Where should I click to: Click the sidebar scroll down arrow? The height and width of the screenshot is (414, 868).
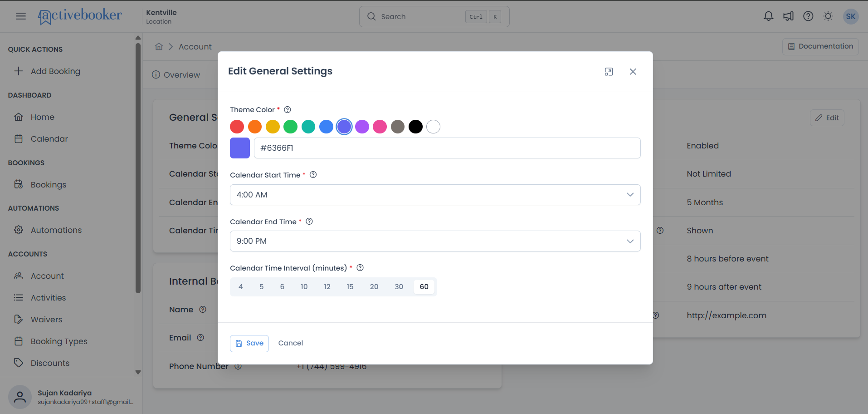click(138, 372)
